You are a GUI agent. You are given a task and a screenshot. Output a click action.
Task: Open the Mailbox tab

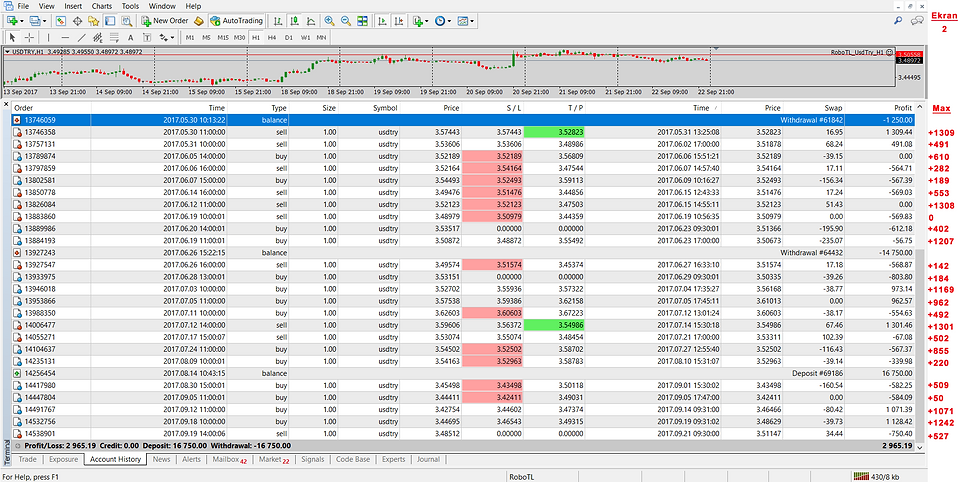[x=230, y=459]
